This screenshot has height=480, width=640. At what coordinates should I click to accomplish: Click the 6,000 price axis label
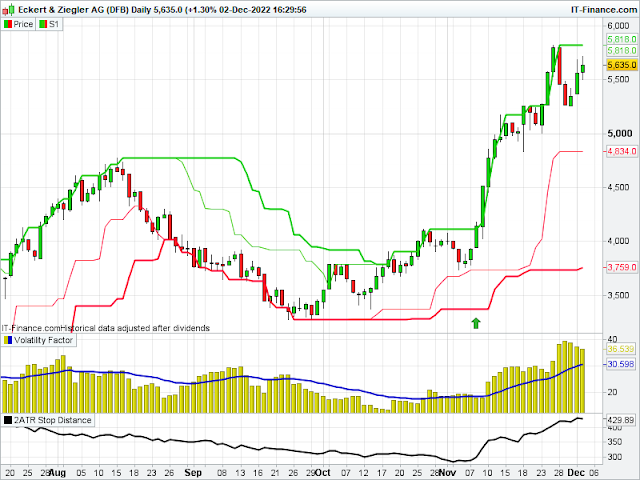click(618, 26)
